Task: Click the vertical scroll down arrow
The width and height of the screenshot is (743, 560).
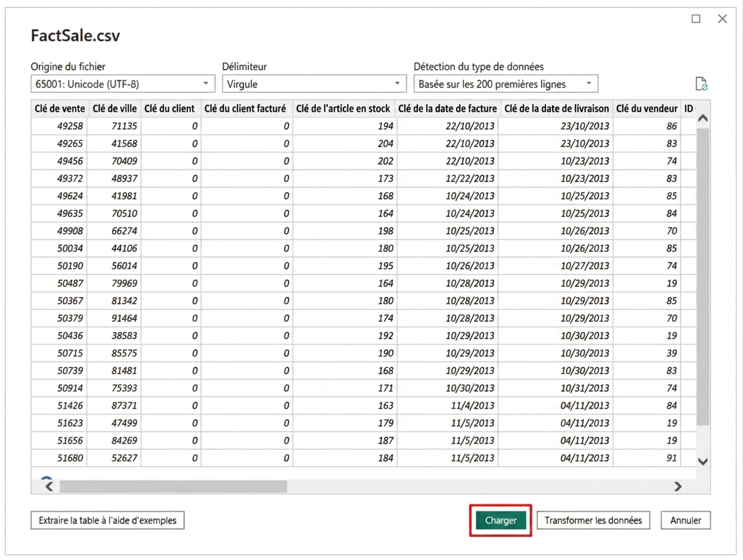Action: (703, 461)
